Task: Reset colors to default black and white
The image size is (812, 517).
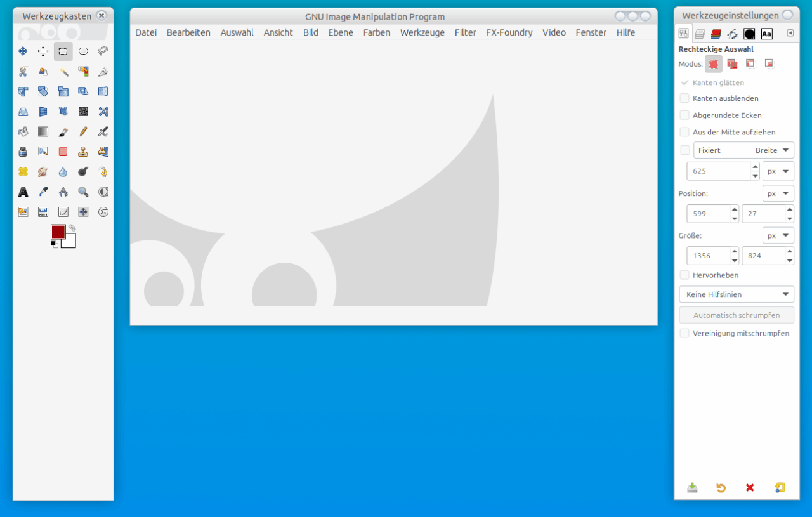Action: [x=55, y=244]
